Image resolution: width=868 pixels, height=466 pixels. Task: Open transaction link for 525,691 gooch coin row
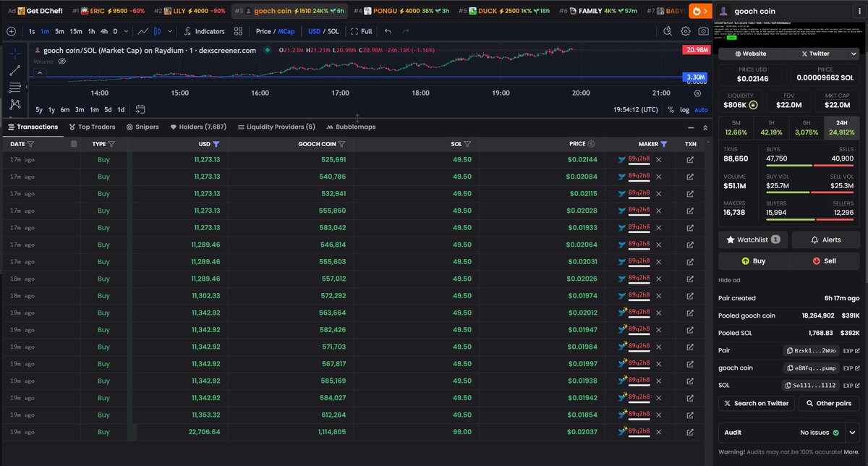(690, 159)
